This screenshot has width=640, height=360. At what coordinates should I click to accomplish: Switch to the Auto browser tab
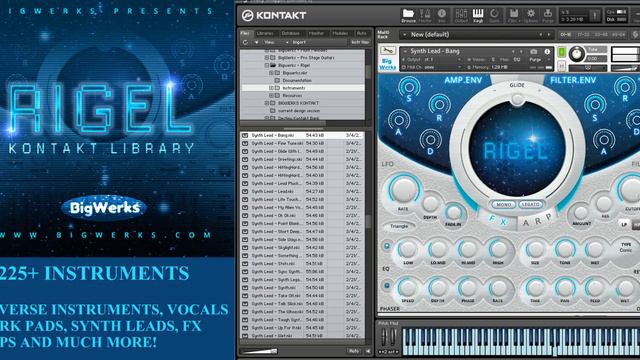tap(361, 33)
